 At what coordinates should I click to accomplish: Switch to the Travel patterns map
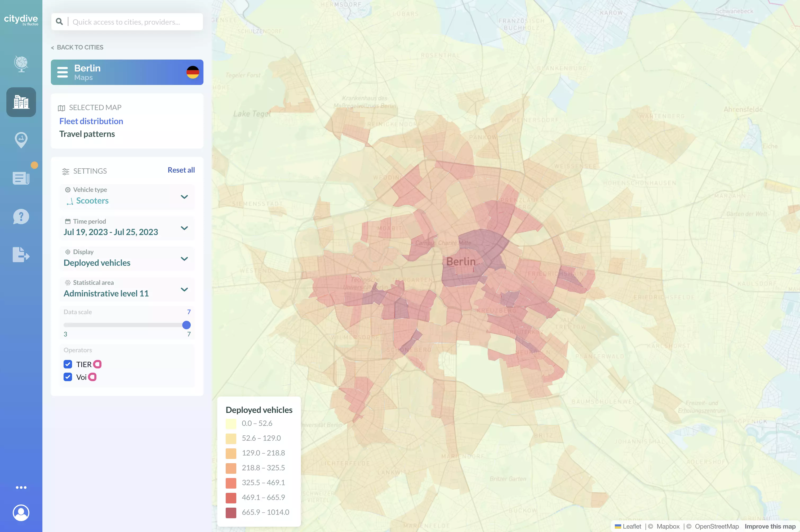(87, 134)
